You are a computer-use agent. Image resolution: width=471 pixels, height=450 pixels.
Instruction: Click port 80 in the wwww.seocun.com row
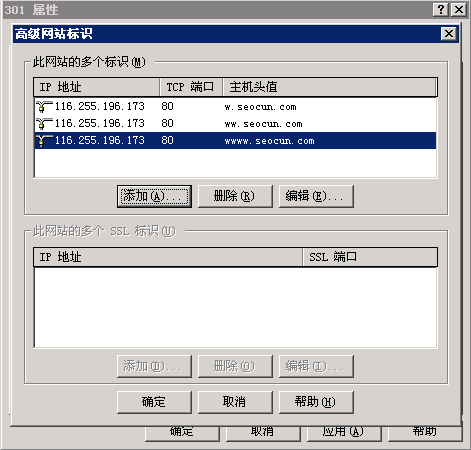pyautogui.click(x=167, y=141)
